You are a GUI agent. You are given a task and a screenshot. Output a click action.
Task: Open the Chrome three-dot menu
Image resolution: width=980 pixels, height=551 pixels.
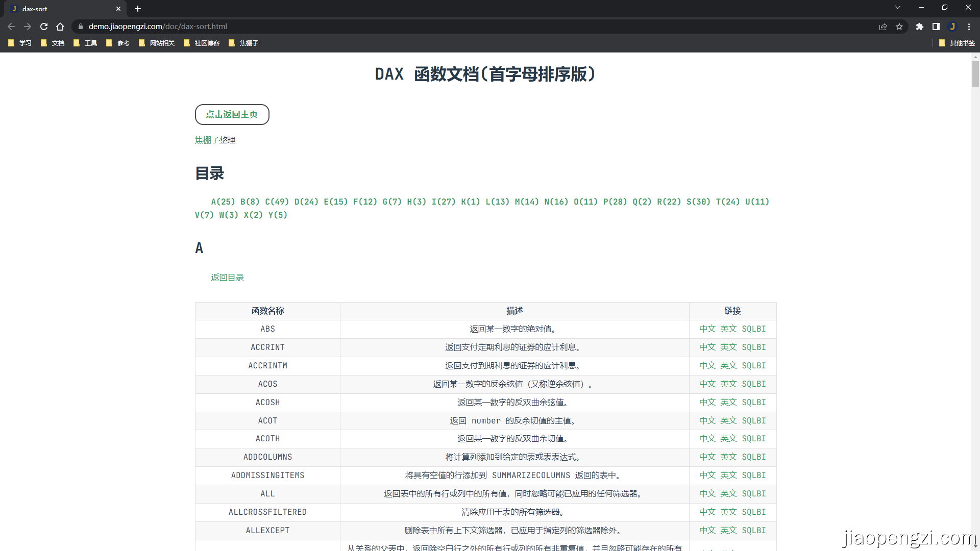969,27
